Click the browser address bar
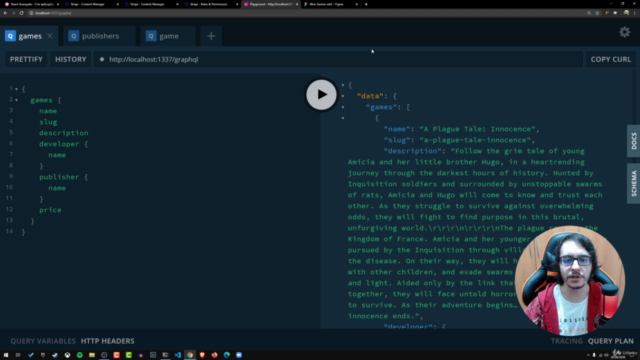The width and height of the screenshot is (640, 360). [306, 13]
